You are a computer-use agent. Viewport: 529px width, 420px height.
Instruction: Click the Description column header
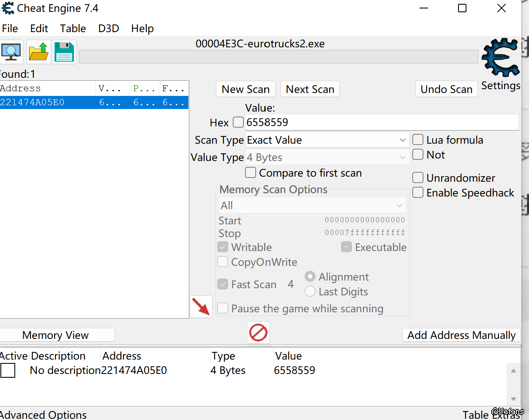(58, 356)
